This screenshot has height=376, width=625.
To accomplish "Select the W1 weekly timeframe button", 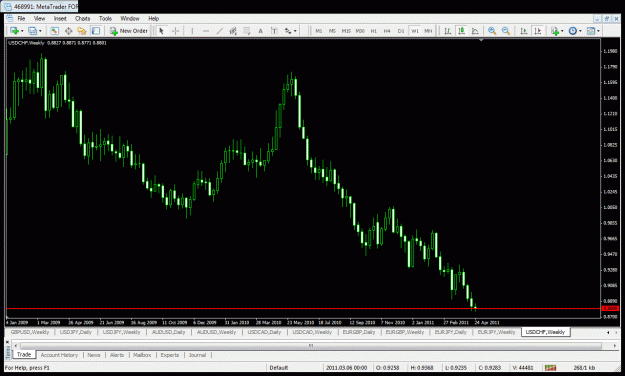I will (415, 31).
